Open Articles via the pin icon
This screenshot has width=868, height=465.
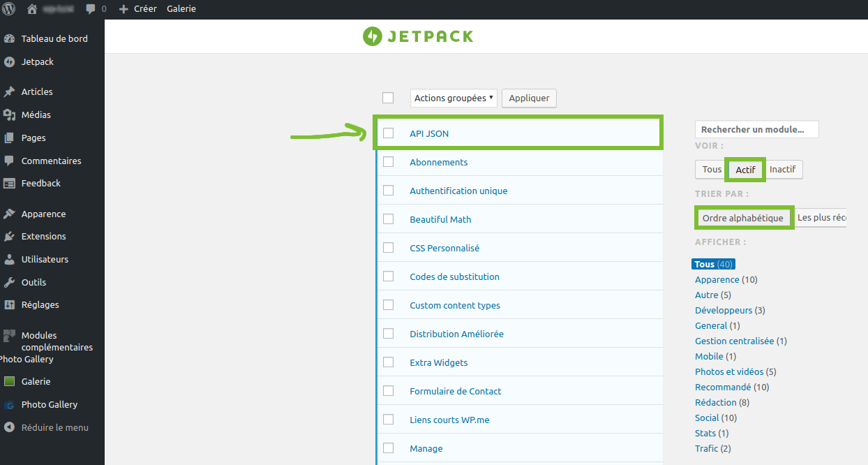coord(9,92)
